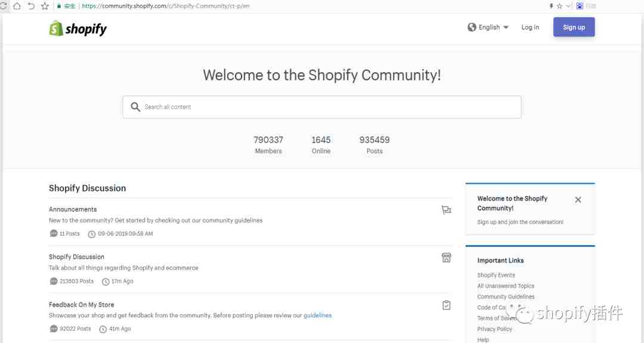
Task: Open the Shopify Discussion board link
Action: pyautogui.click(x=76, y=257)
